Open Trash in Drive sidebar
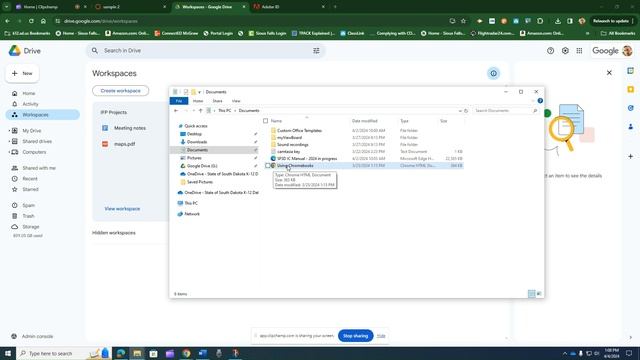 point(28,216)
